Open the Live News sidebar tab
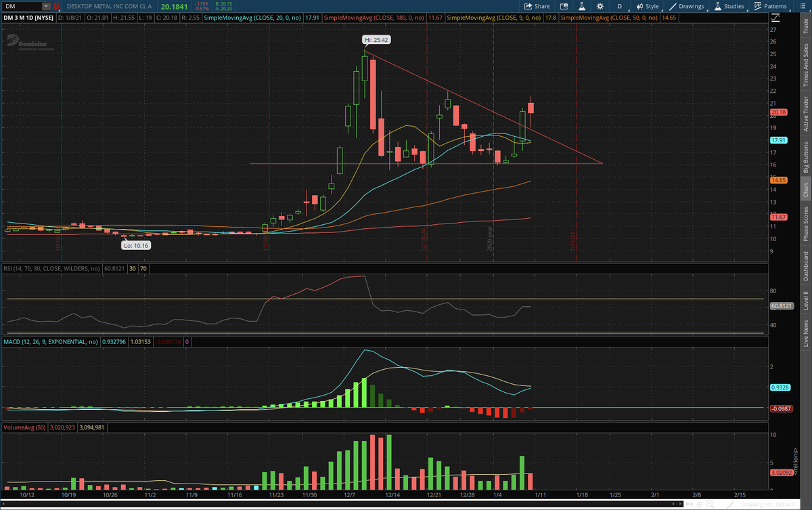The image size is (812, 510). click(805, 335)
